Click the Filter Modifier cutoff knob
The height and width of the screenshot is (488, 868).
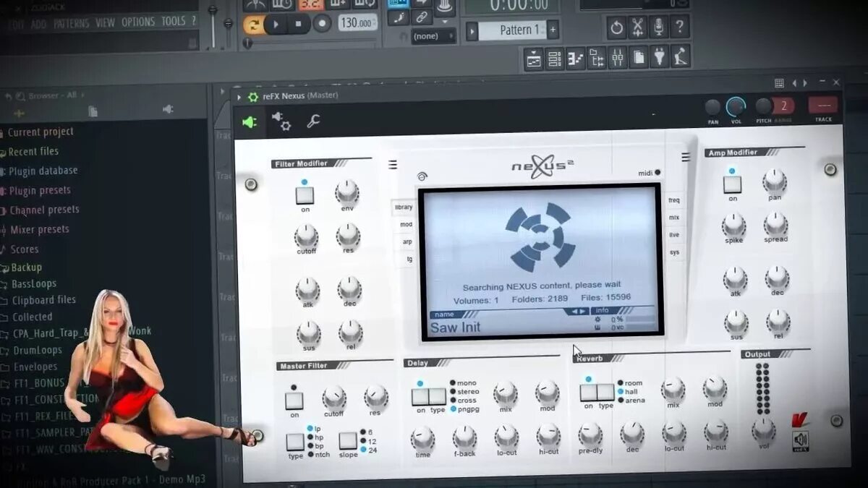[x=306, y=236]
